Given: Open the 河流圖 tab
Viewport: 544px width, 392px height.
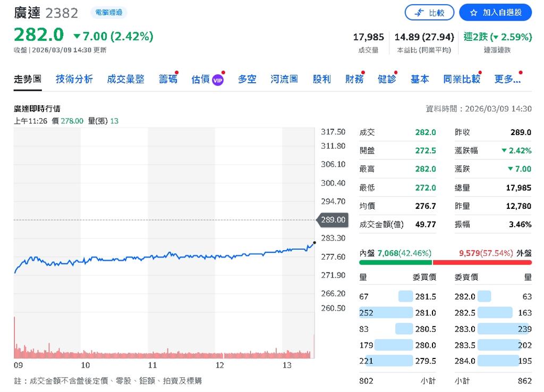Looking at the screenshot, I should pos(283,79).
